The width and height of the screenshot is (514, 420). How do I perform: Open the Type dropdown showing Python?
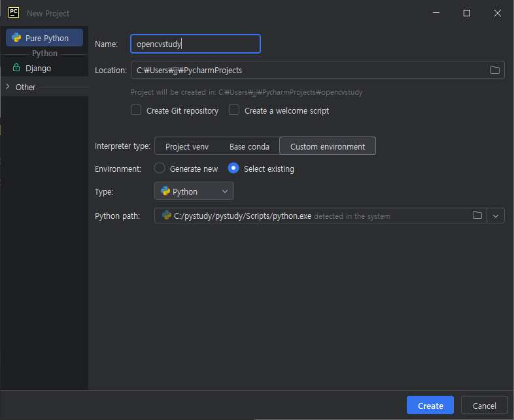click(194, 191)
